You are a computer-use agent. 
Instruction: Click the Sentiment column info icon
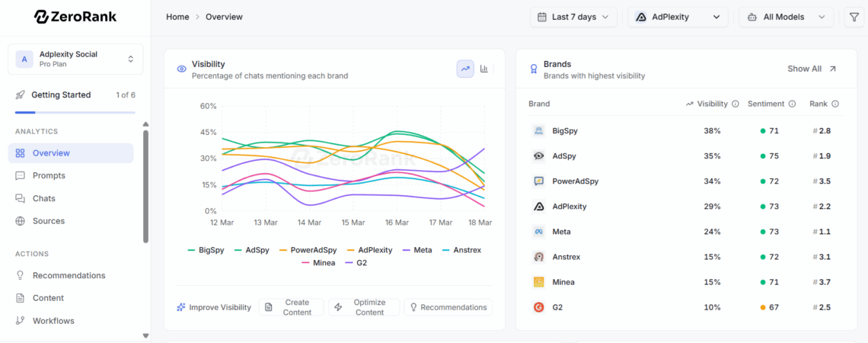coord(792,104)
